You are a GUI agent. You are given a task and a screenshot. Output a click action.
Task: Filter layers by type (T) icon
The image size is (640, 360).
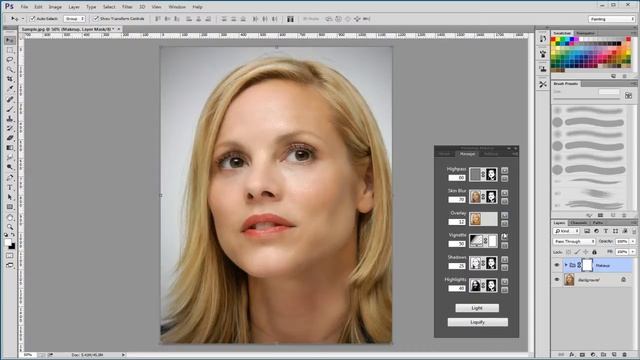(606, 231)
